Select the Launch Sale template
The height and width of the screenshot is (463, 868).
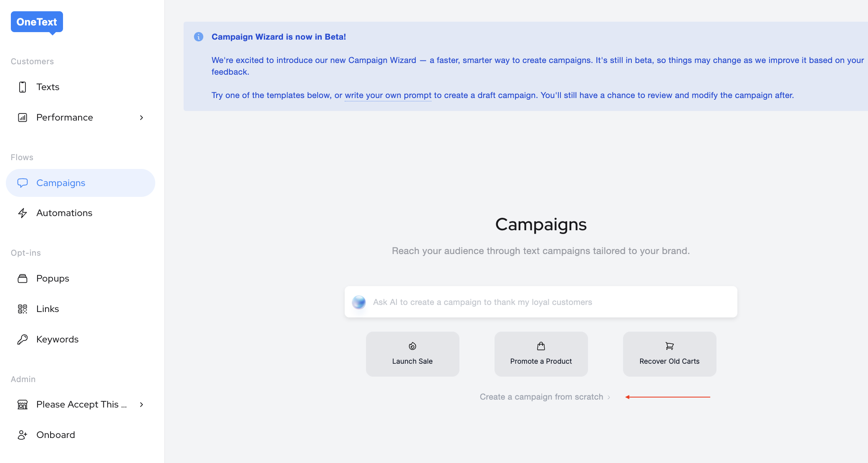(x=412, y=354)
